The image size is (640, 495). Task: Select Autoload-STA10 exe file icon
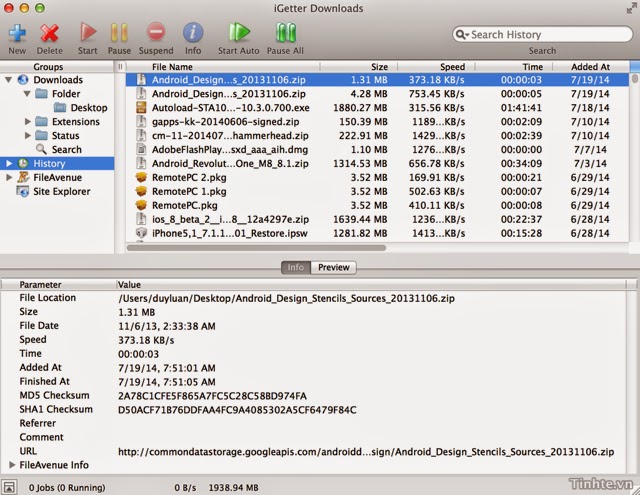point(141,108)
